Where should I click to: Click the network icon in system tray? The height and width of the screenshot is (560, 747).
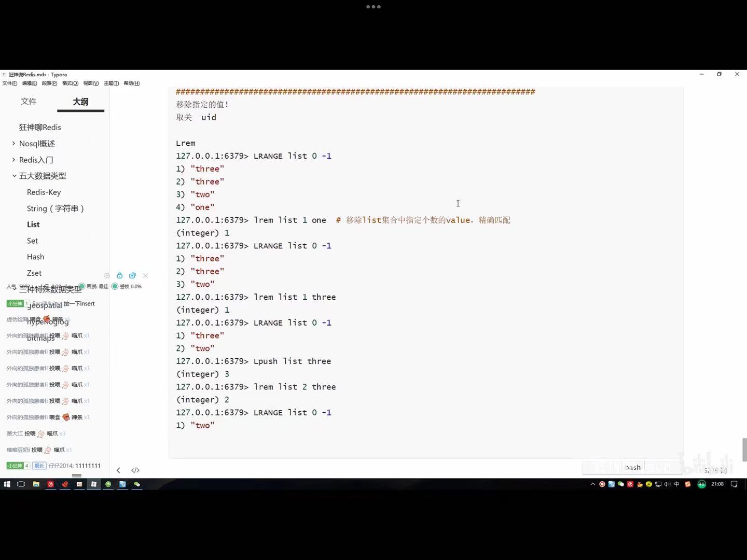(x=658, y=484)
